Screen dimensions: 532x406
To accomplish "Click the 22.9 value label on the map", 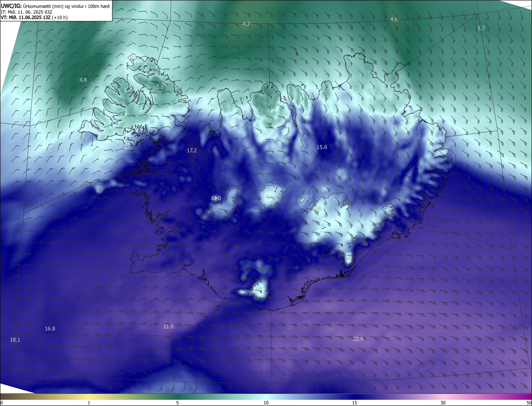I will (358, 339).
